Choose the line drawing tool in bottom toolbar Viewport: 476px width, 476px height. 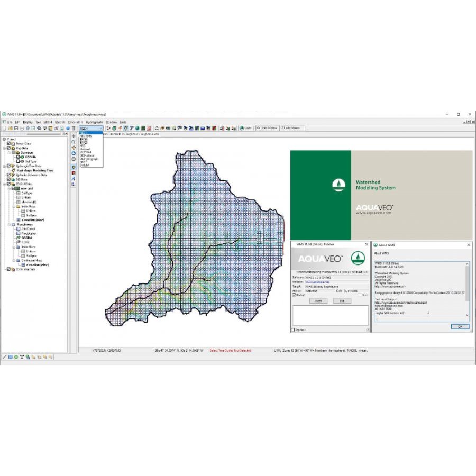coord(4,357)
